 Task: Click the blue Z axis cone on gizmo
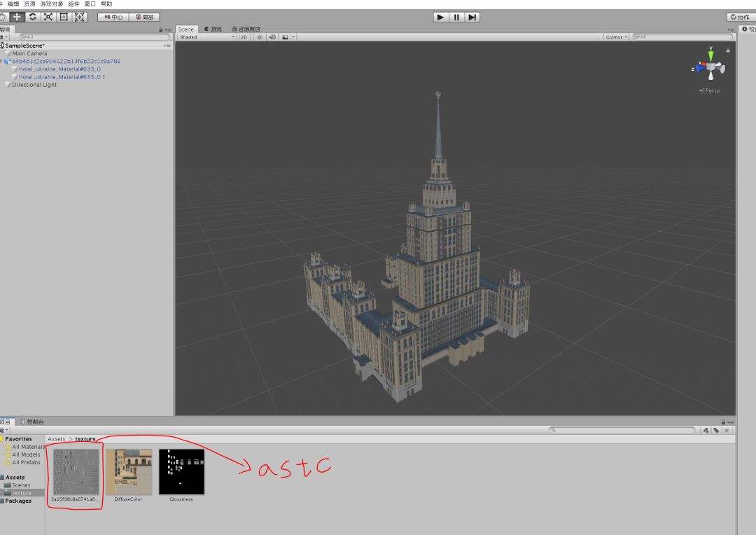point(700,69)
